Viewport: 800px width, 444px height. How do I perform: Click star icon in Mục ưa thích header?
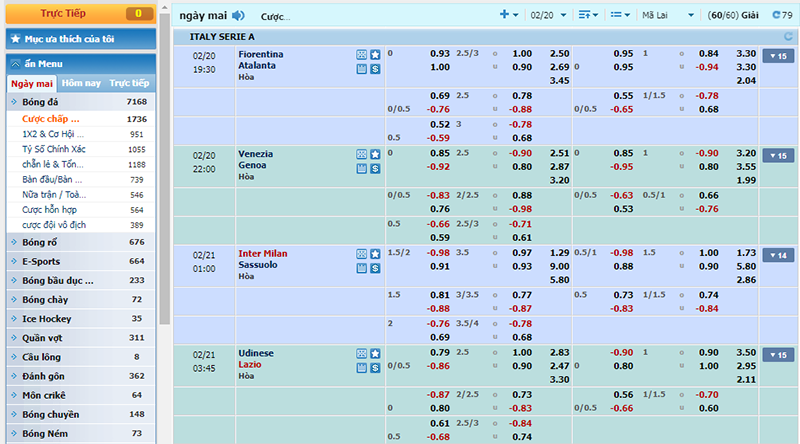(x=14, y=39)
